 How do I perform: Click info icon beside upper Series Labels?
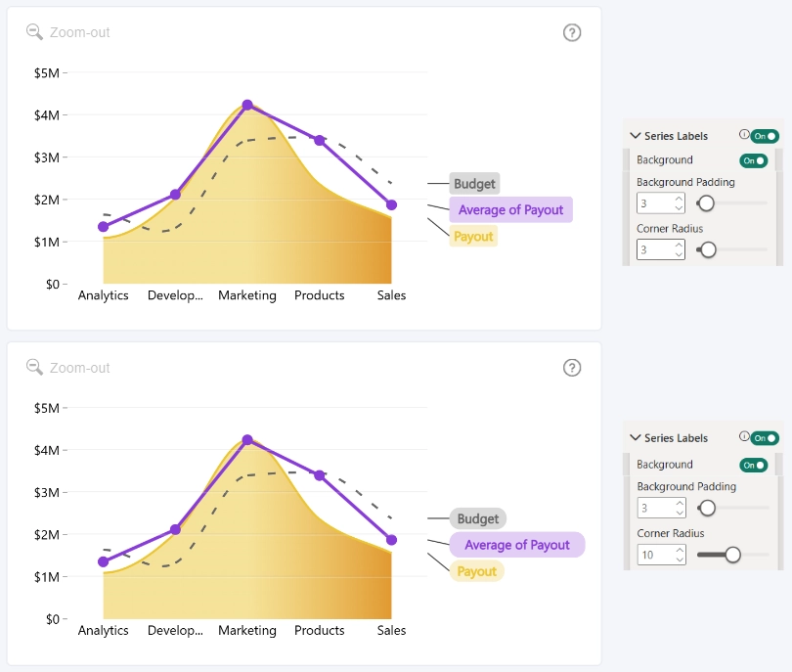click(743, 134)
